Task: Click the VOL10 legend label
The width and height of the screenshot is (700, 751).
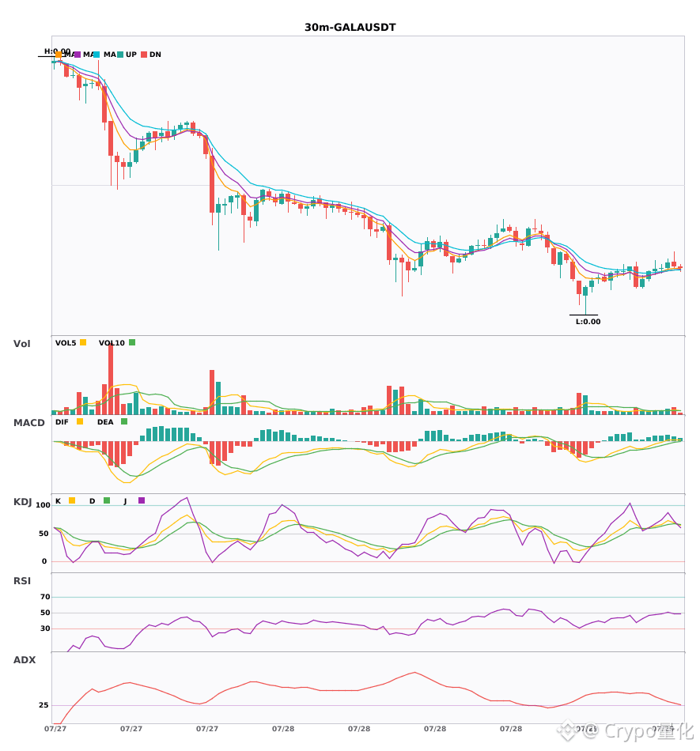Action: tap(112, 343)
